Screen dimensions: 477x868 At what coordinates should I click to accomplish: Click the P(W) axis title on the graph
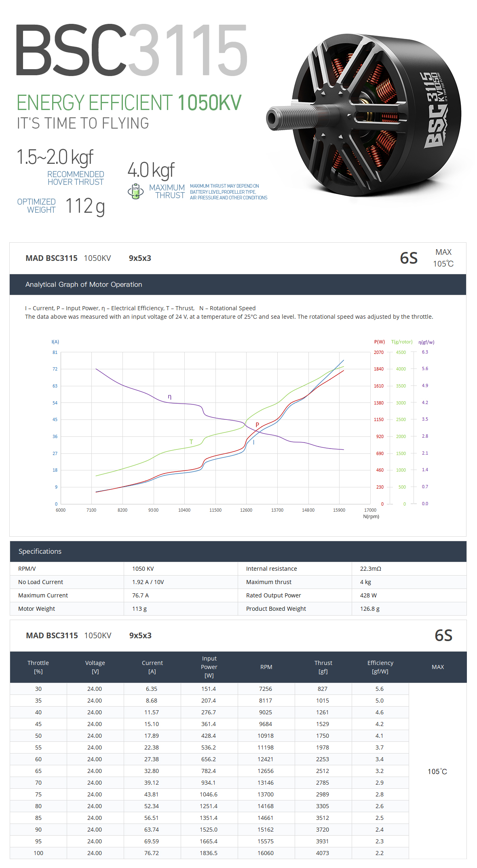coord(379,342)
